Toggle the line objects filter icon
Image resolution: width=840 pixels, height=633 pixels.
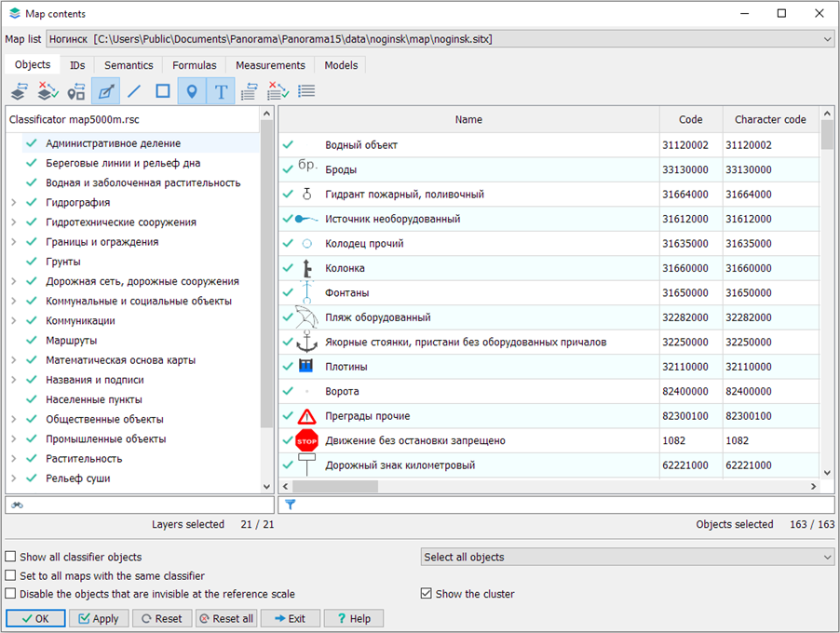(134, 91)
